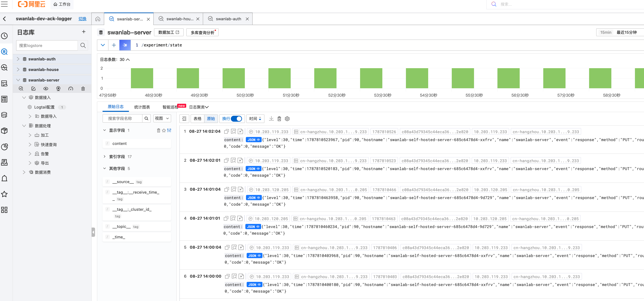The height and width of the screenshot is (301, 644).
Task: Expand the swanlab-auth logstore
Action: click(18, 59)
